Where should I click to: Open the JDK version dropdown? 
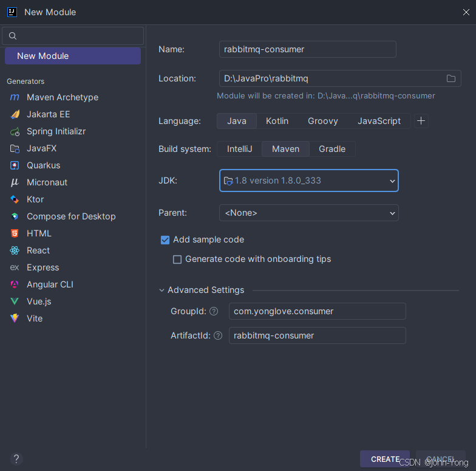click(308, 180)
